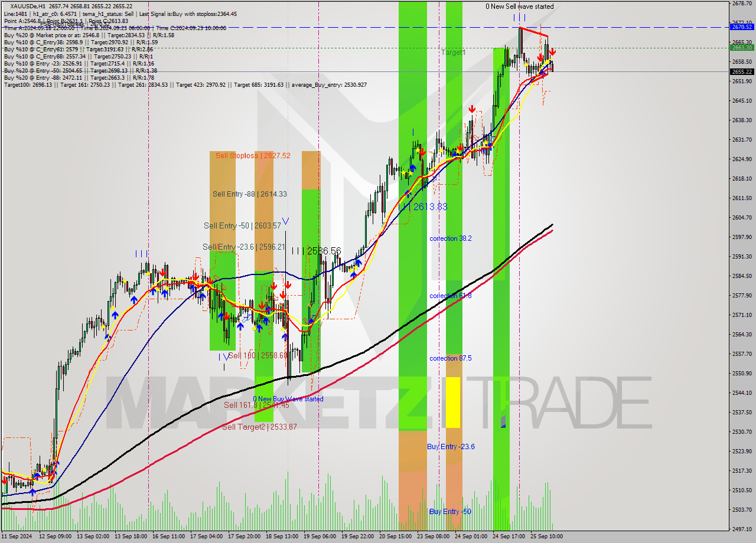
Task: Click the 2550.90 price axis label
Action: (x=742, y=373)
